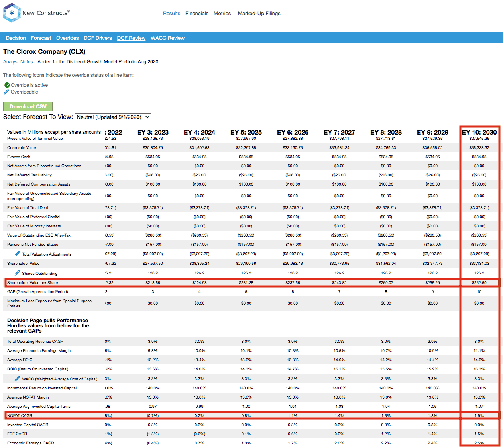Click the NOPAT CAGR row label
Screen dimensions: 503x448
click(20, 416)
